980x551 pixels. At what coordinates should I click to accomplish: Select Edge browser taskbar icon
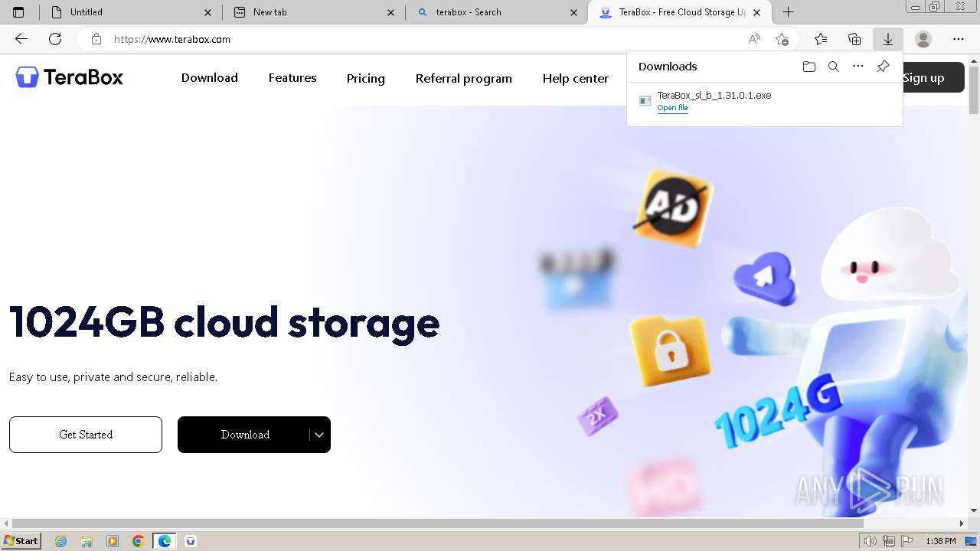tap(165, 541)
